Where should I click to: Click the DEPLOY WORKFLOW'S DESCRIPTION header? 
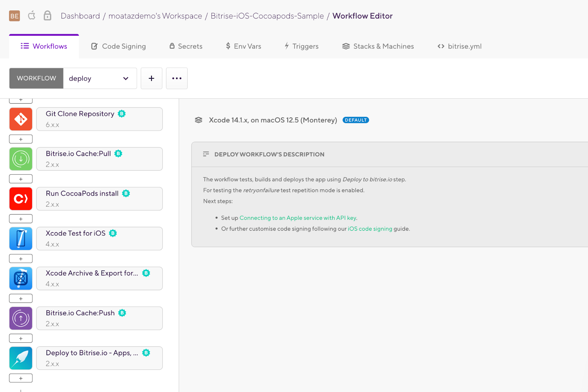(x=269, y=154)
